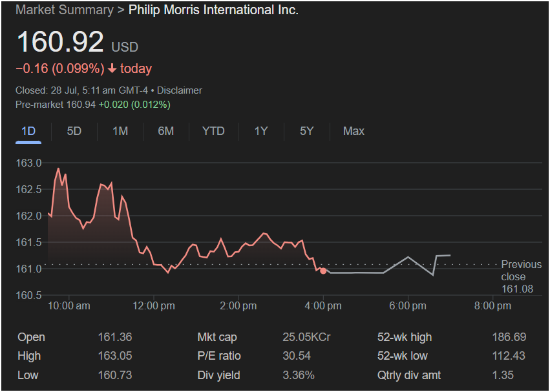Click the Open value 161.36
Screen dimensions: 550x392
pyautogui.click(x=114, y=337)
